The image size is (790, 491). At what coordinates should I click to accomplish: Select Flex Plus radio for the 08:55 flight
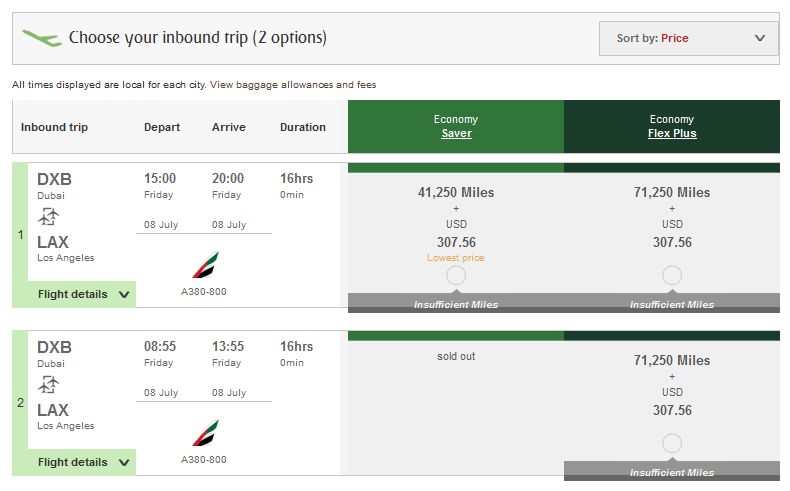pyautogui.click(x=672, y=443)
